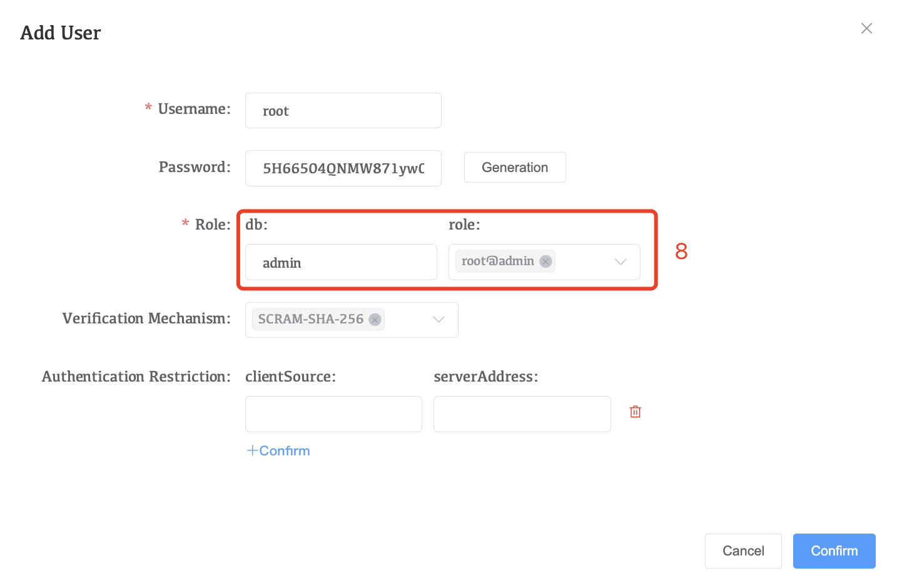
Task: Focus the serverAddress input box
Action: 522,413
